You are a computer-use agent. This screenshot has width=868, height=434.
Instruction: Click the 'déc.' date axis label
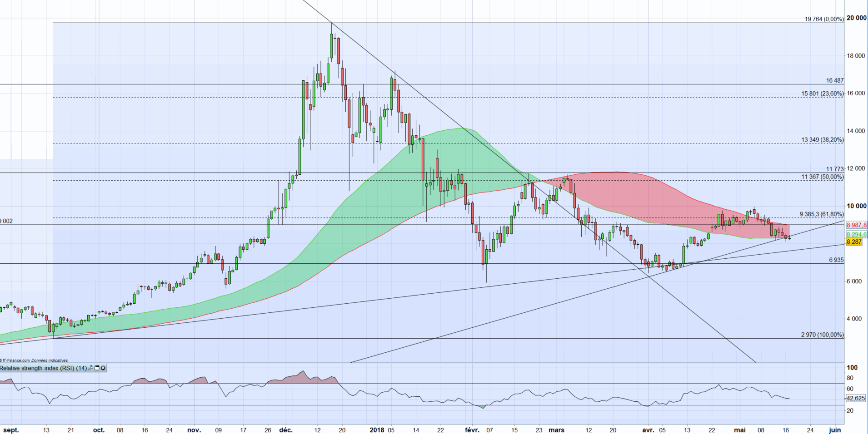click(x=286, y=430)
